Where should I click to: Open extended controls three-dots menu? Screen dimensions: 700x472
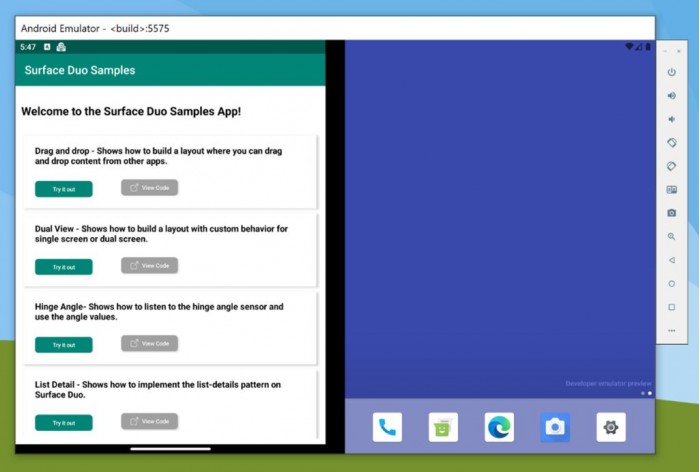point(671,331)
